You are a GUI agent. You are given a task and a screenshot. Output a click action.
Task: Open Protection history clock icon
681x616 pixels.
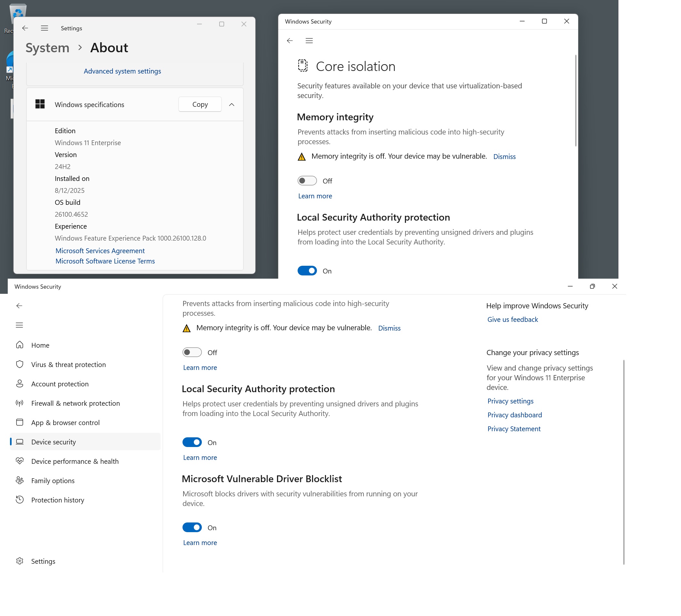tap(20, 500)
